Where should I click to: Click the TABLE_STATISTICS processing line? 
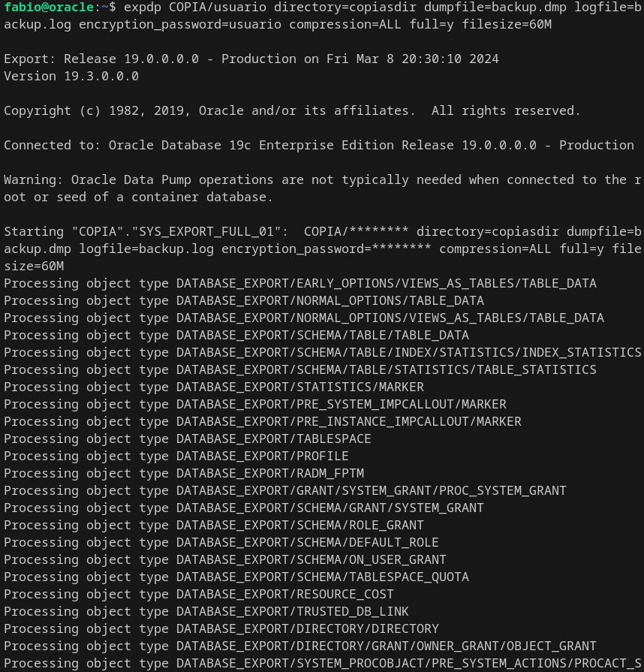coord(299,369)
